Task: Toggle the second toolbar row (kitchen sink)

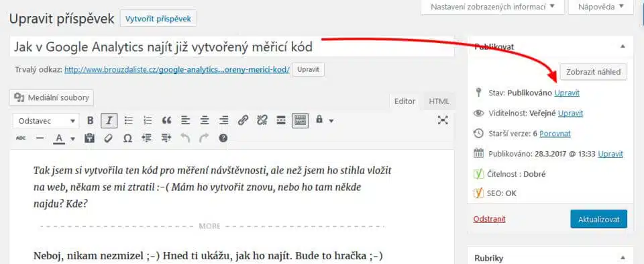Action: click(x=301, y=120)
